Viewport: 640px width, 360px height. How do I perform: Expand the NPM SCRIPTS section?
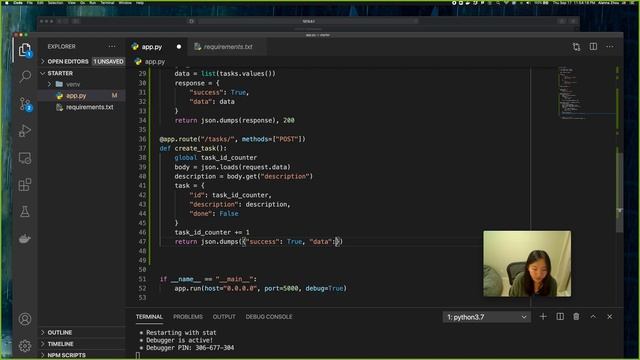click(x=67, y=355)
